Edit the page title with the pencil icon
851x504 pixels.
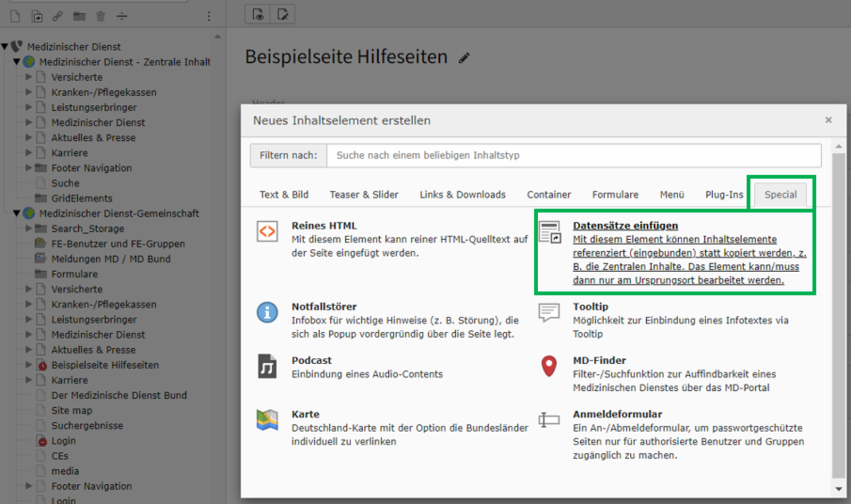click(465, 57)
